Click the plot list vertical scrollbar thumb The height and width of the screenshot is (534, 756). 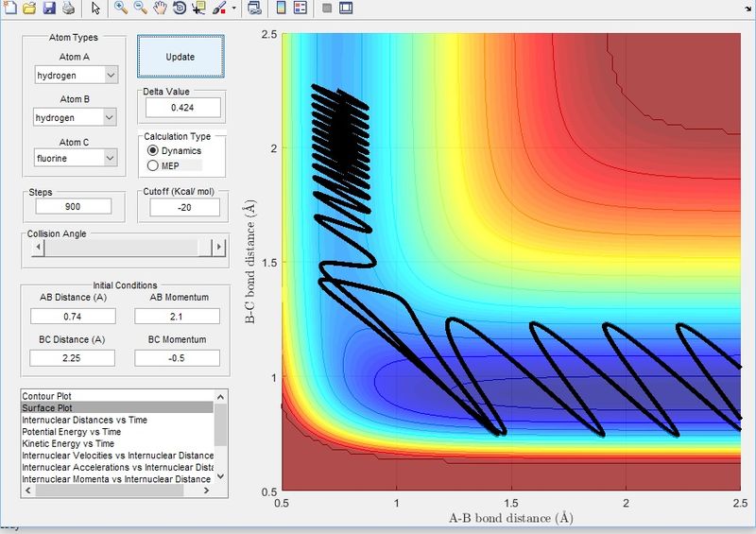pos(220,425)
